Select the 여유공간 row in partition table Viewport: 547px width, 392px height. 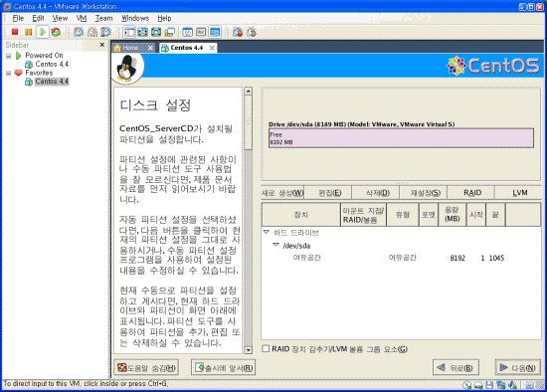coord(401,258)
